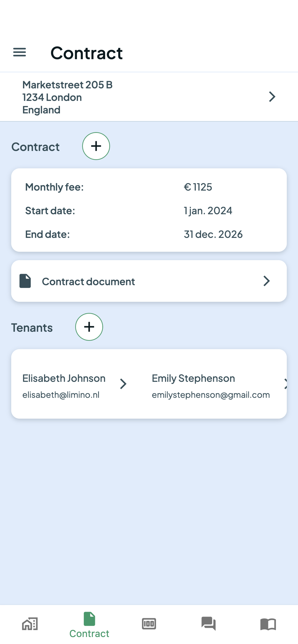Open the Contract document row
The width and height of the screenshot is (298, 644).
[x=149, y=281]
